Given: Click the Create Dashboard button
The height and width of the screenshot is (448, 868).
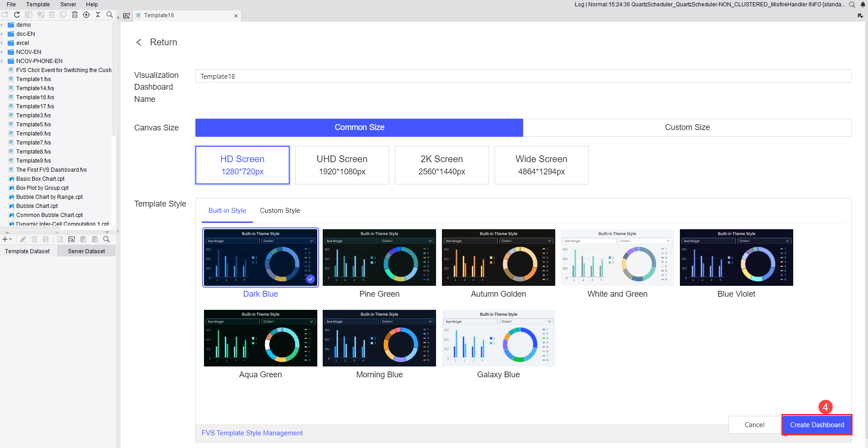Looking at the screenshot, I should (817, 425).
